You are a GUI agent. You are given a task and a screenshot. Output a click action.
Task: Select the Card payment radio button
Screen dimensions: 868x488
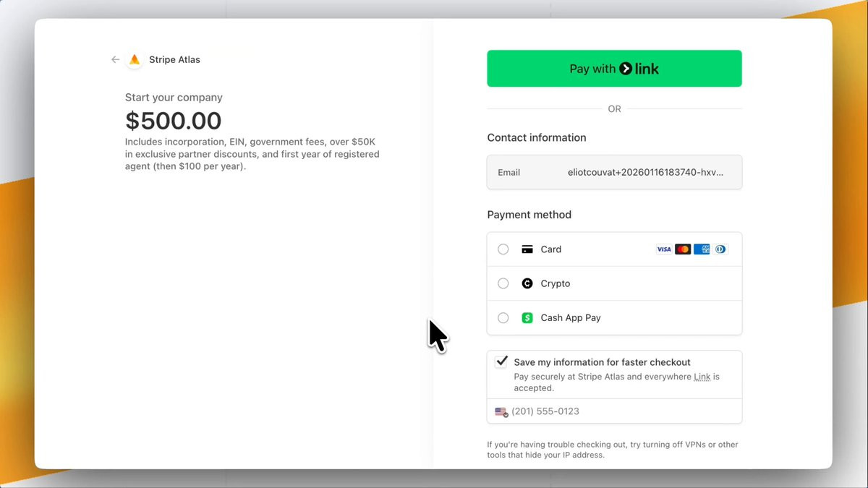pyautogui.click(x=503, y=249)
